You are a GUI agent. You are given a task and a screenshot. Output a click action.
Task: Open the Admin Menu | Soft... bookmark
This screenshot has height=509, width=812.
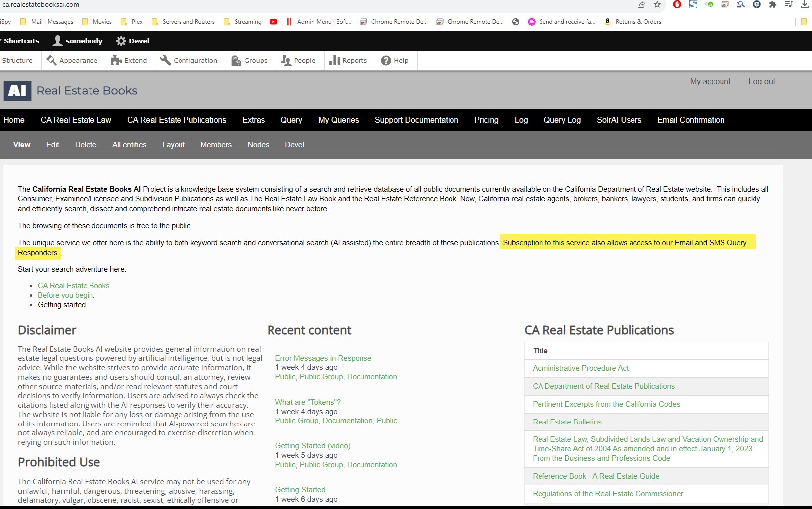(x=319, y=22)
